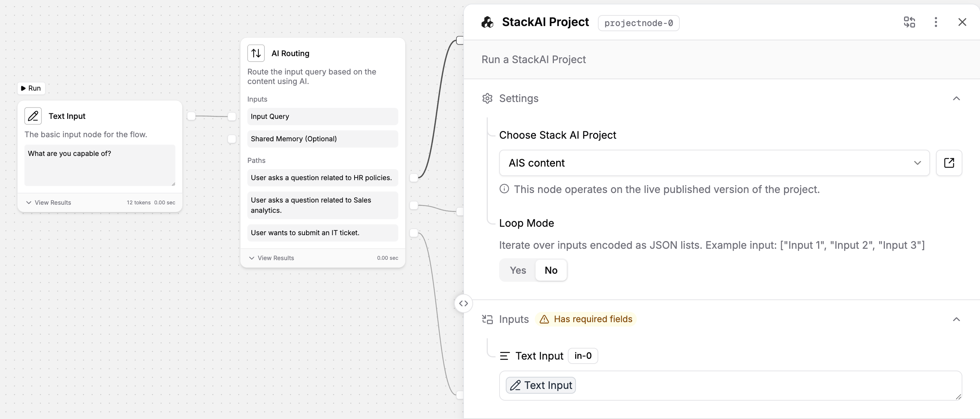This screenshot has height=419, width=980.
Task: Click the 'What are you capable of?' textarea
Action: (99, 165)
